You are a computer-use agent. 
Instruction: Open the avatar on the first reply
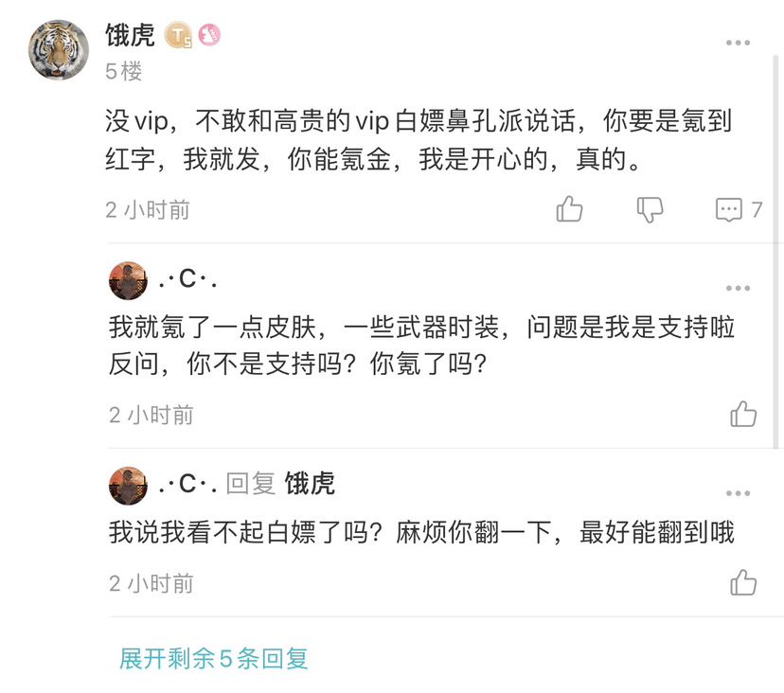(128, 281)
